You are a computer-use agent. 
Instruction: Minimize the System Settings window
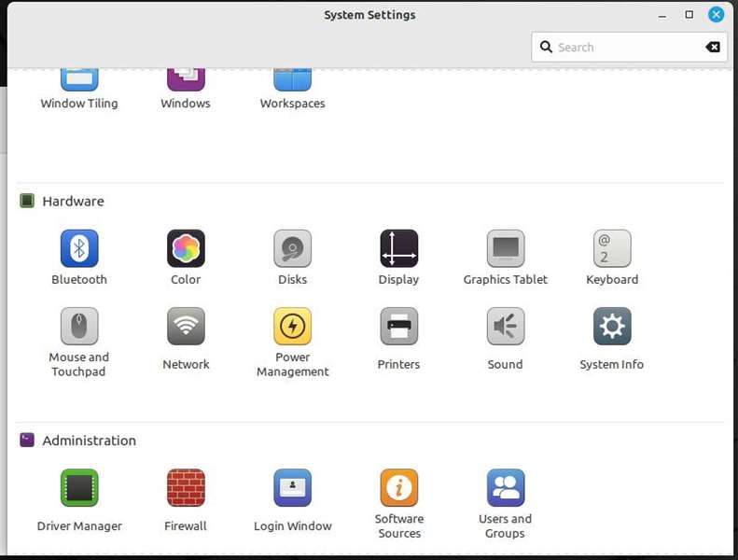[x=662, y=15]
